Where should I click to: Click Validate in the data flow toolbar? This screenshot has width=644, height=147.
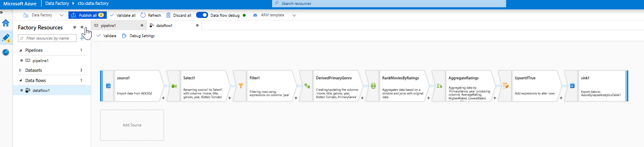(106, 36)
